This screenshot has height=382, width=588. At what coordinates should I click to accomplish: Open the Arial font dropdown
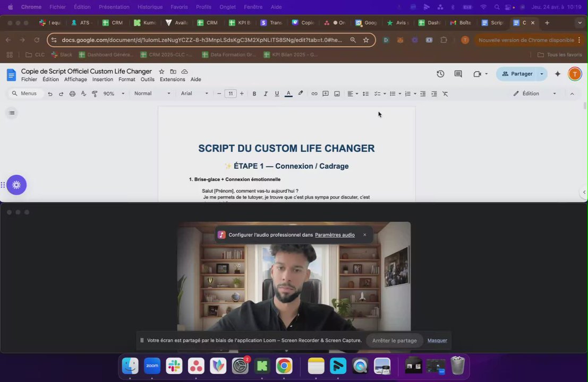coord(194,93)
